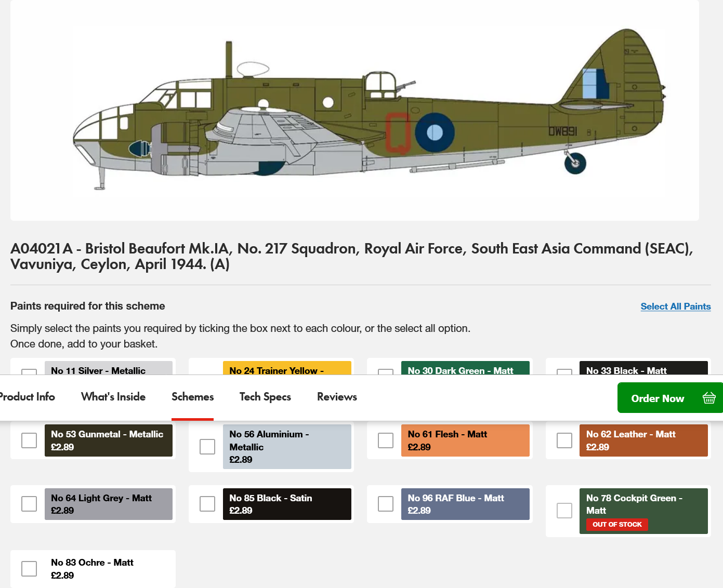Click the No 96 RAF Blue swatch
The width and height of the screenshot is (723, 588).
pyautogui.click(x=465, y=504)
